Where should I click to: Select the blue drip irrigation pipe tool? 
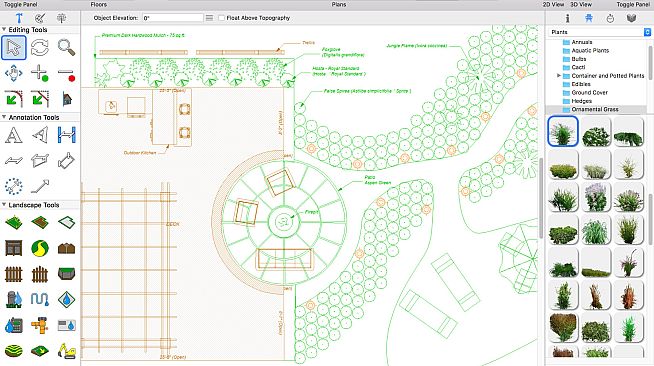click(x=40, y=299)
